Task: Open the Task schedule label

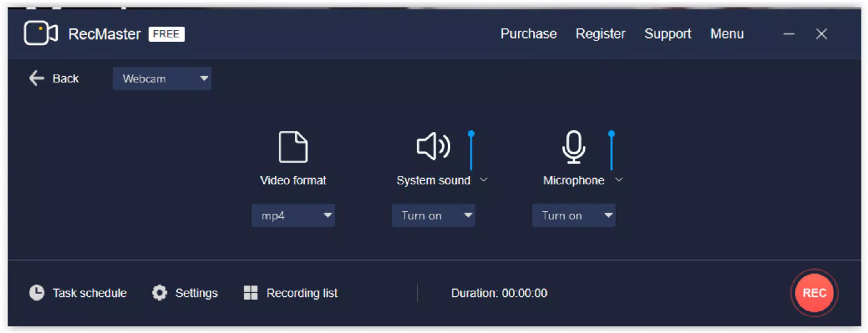Action: tap(90, 293)
